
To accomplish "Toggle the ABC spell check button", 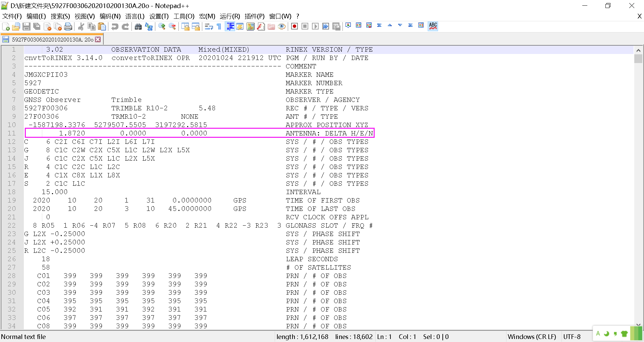I will pos(433,26).
